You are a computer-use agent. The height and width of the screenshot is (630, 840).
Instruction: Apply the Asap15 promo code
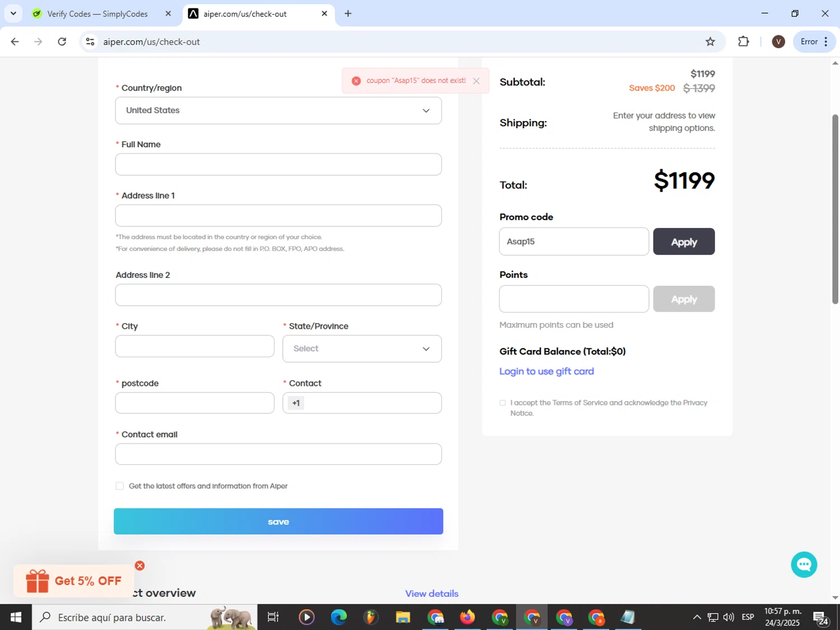click(684, 241)
